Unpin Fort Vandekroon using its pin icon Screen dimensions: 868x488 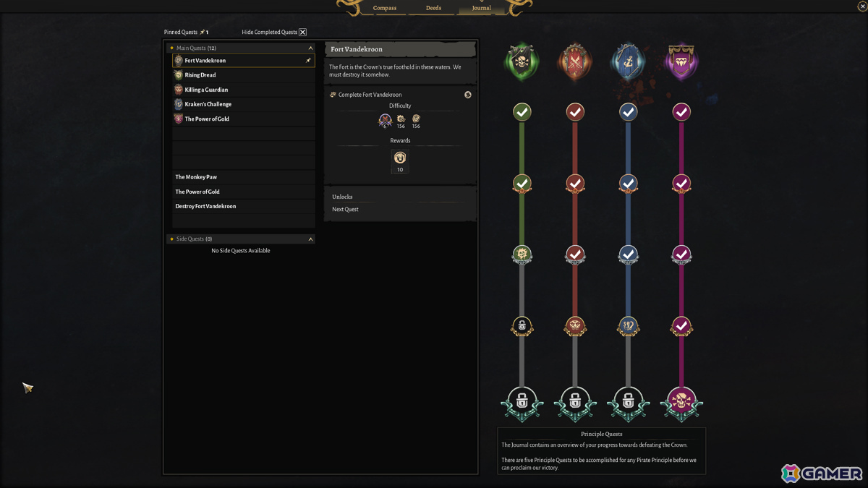click(x=308, y=61)
